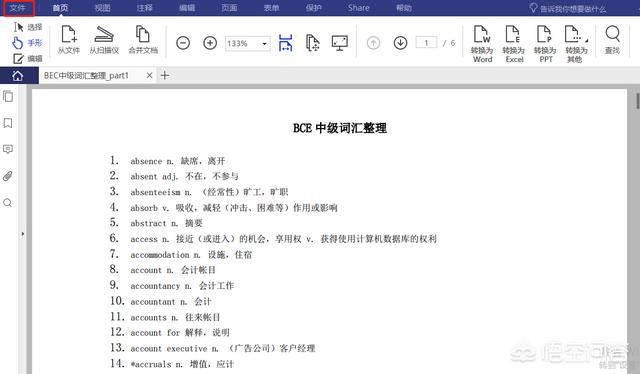Click the merge documents icon

[143, 40]
